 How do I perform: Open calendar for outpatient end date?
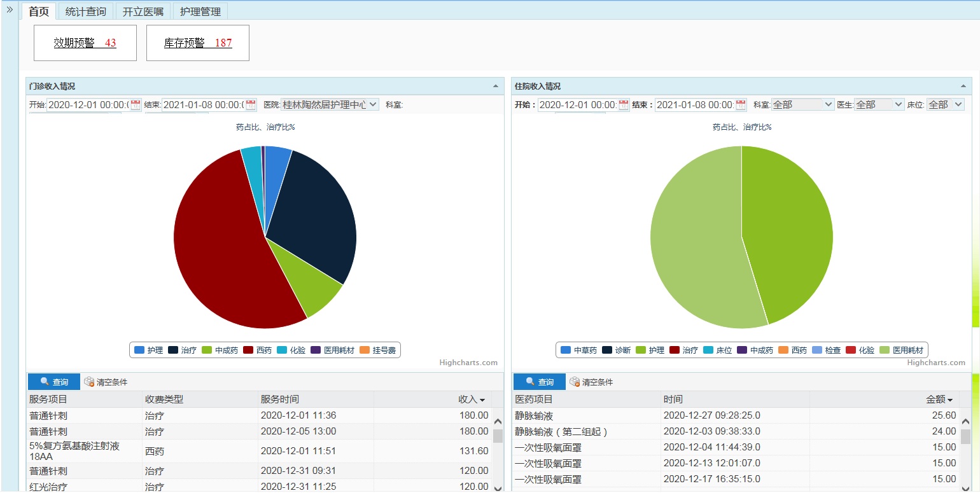(251, 105)
